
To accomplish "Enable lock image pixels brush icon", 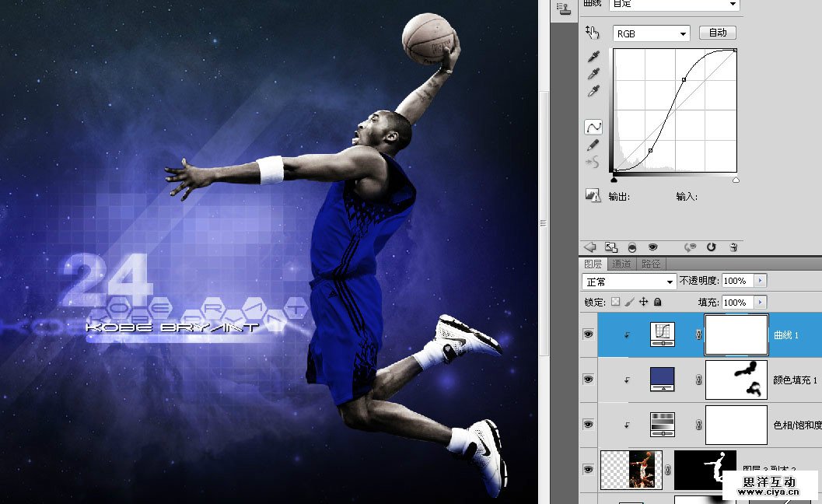I will click(x=630, y=302).
